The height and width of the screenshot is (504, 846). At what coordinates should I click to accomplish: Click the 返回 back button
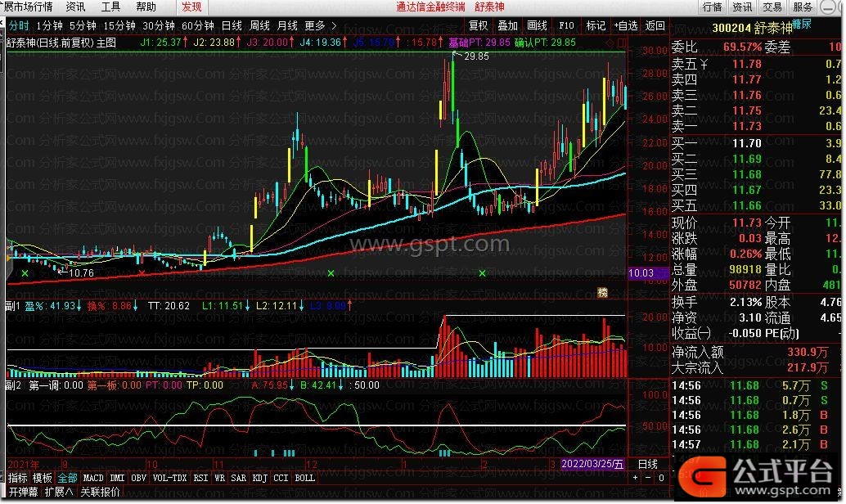(x=655, y=25)
